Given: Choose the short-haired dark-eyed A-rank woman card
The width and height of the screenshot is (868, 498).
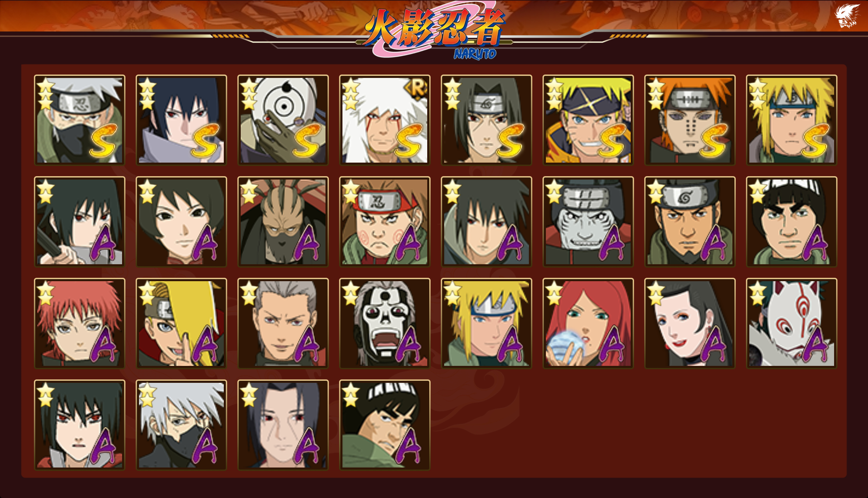Looking at the screenshot, I should point(181,221).
